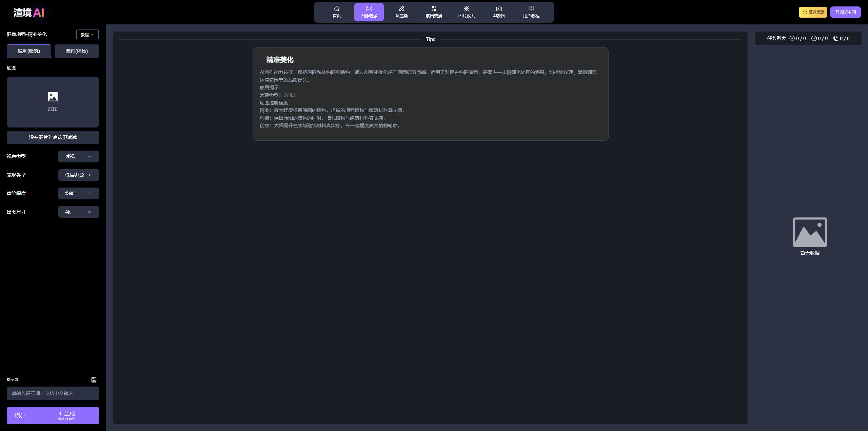Click 没有图片？点这里试试 sample link
Viewport: 868px width, 431px height.
point(53,137)
